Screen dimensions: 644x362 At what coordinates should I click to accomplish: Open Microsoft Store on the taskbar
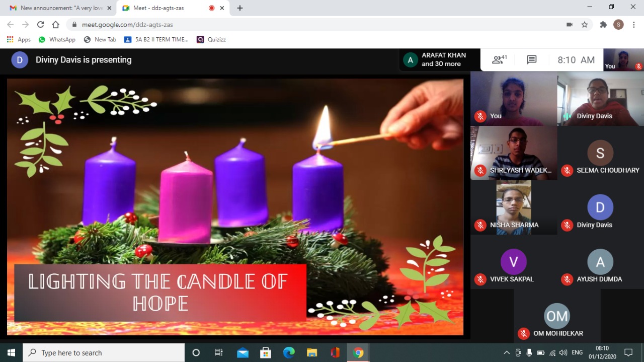point(266,352)
